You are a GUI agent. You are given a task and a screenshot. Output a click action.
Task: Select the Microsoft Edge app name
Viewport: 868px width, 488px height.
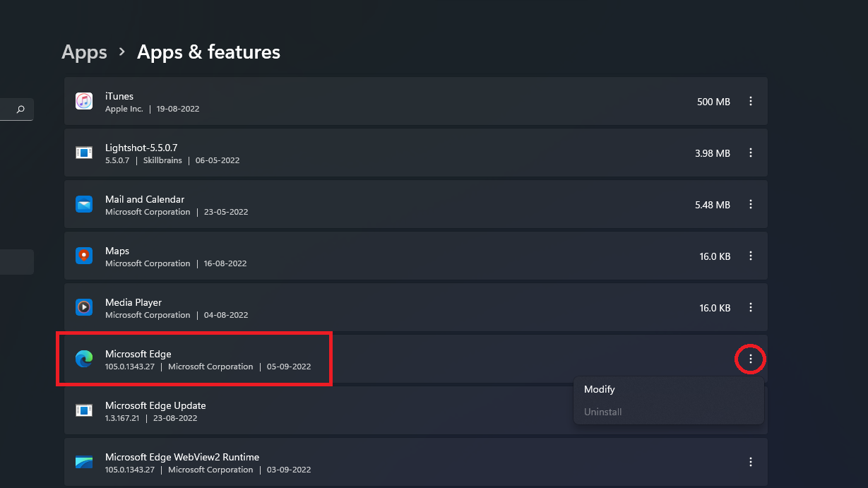(138, 354)
